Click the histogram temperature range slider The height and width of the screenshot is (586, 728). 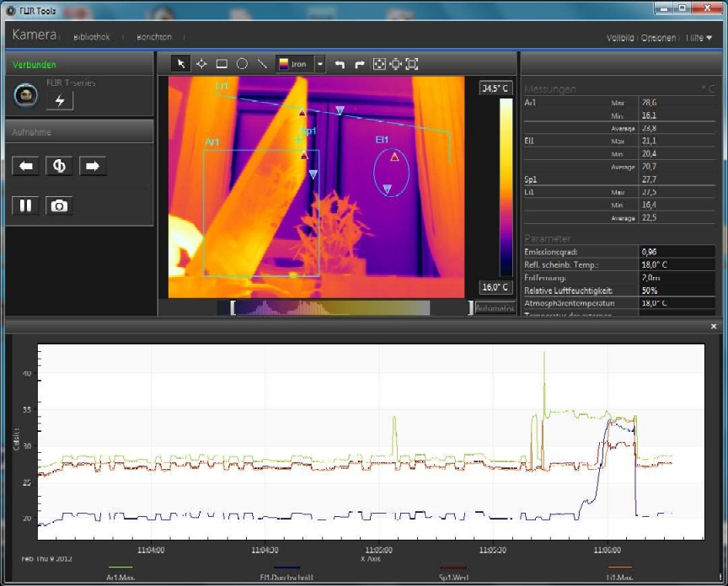pos(351,308)
